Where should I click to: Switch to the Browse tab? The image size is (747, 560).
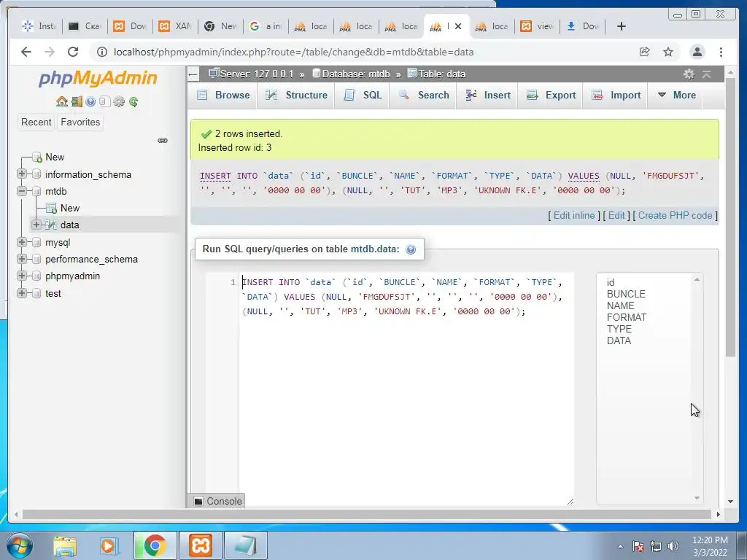[x=223, y=95]
